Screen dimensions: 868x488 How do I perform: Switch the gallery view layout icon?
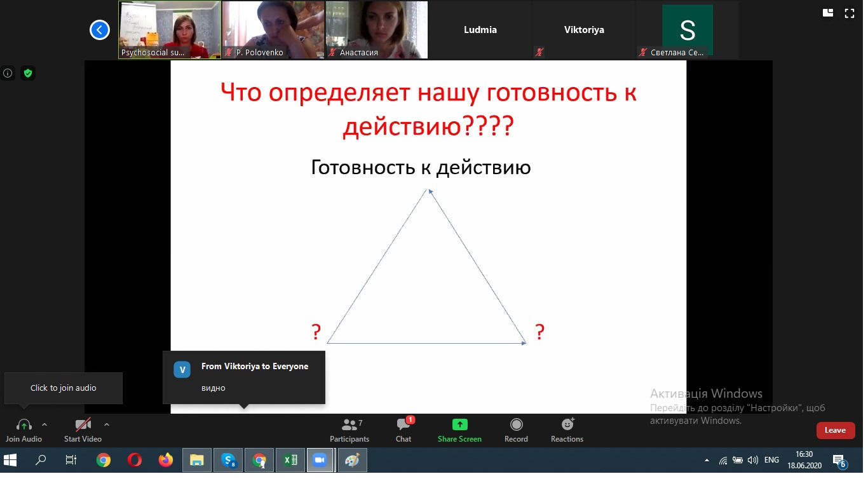(x=828, y=13)
